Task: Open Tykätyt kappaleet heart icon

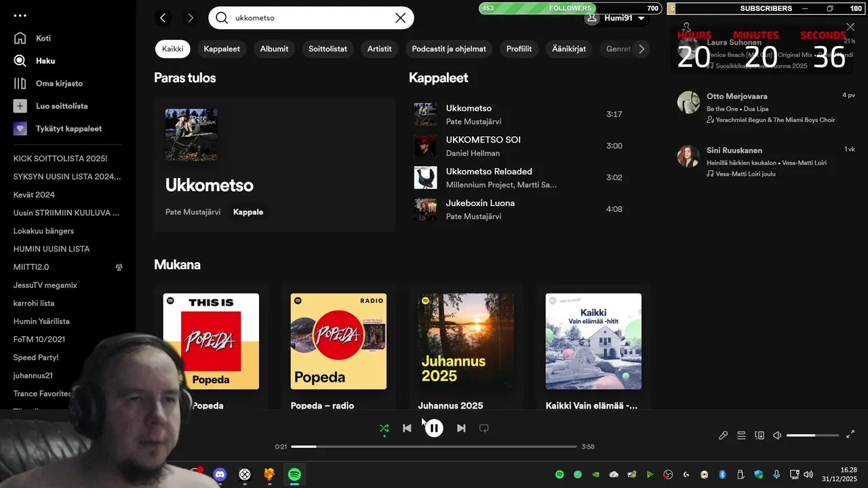Action: [x=20, y=128]
